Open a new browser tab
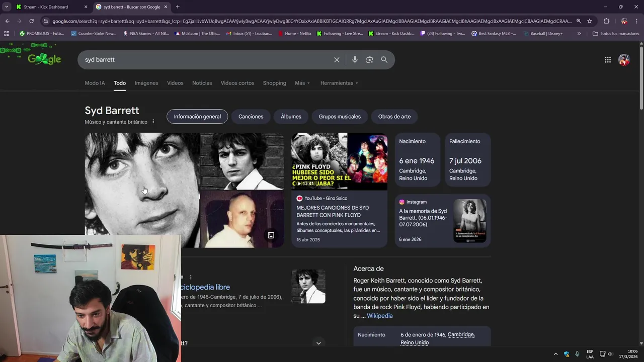 pos(178,7)
